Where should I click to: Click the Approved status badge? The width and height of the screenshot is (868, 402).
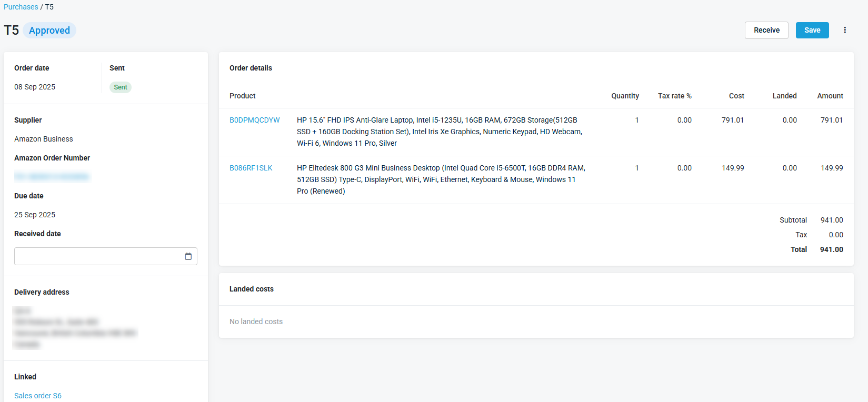[49, 31]
